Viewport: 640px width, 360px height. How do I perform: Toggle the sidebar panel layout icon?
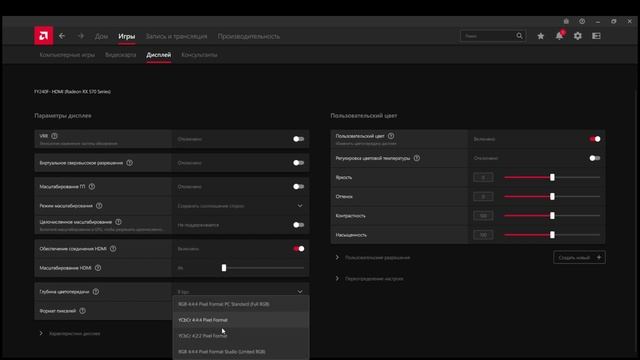pos(596,36)
